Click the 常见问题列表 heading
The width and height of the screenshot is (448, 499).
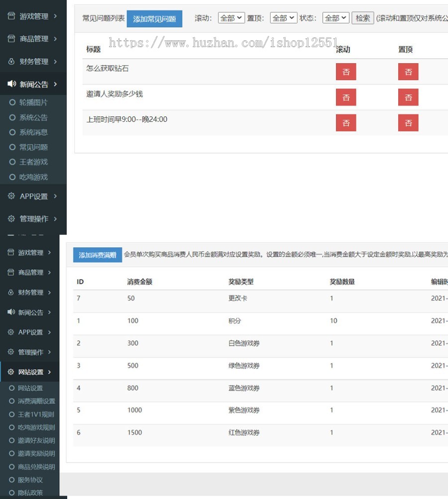[x=103, y=18]
